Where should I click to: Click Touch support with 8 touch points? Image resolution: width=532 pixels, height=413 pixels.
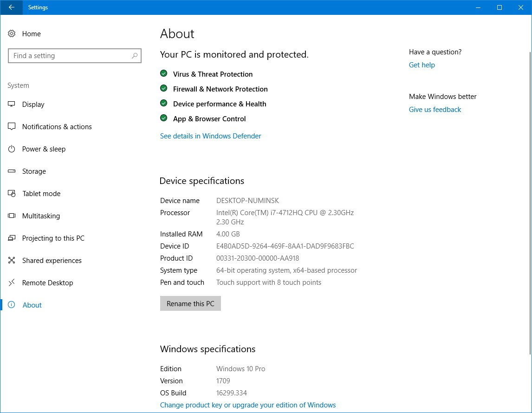269,282
